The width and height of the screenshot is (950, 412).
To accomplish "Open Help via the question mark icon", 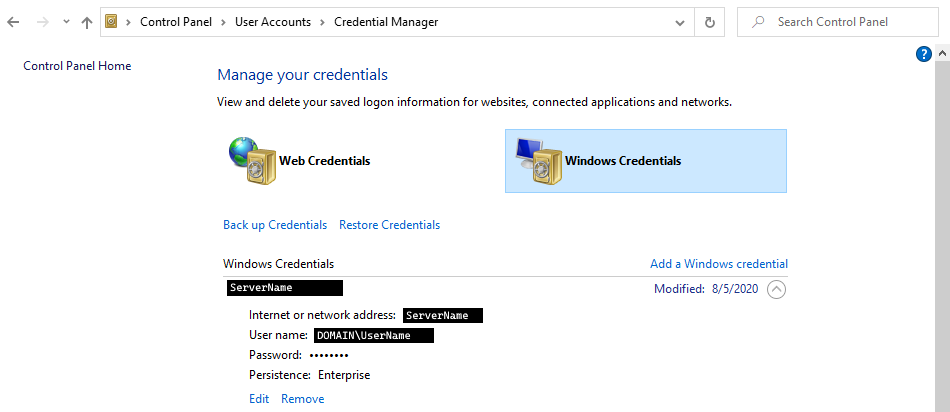I will [924, 54].
